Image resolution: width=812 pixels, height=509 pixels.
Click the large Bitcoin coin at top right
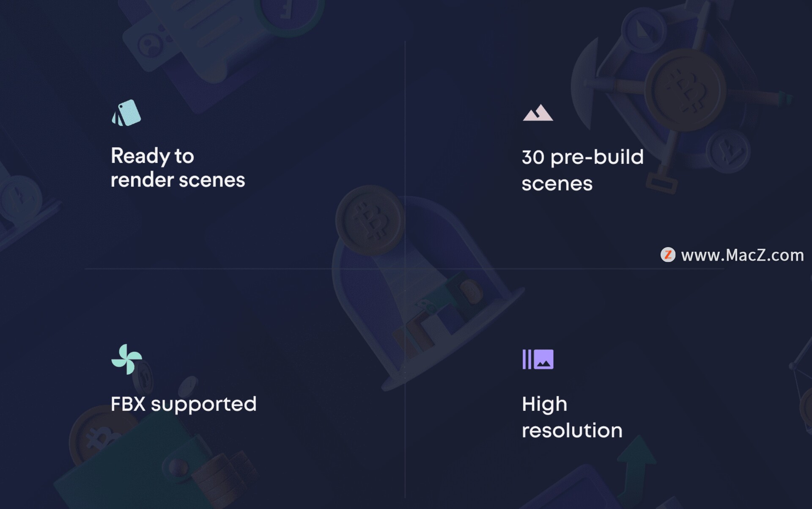tap(685, 89)
